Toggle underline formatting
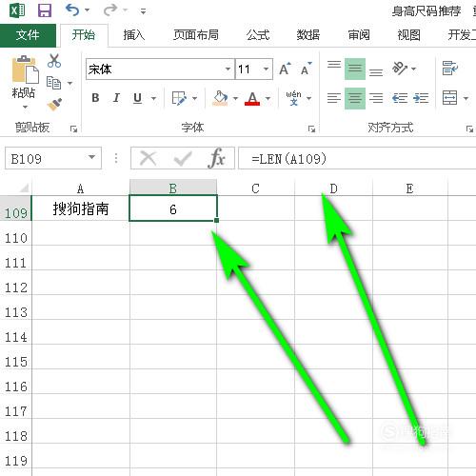Screen dimensions: 476x476 (x=137, y=98)
